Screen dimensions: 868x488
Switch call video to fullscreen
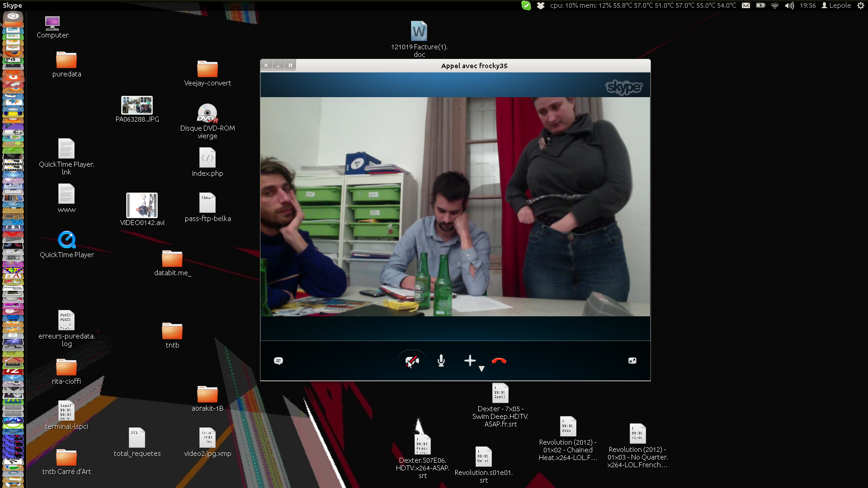pos(632,361)
